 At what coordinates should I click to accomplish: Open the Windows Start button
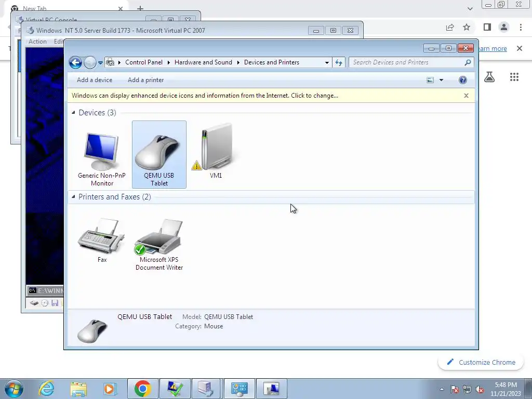[14, 389]
